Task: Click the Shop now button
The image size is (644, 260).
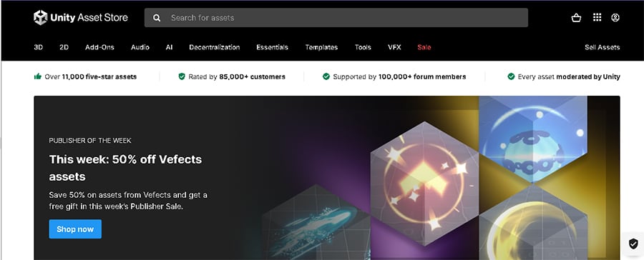Action: pyautogui.click(x=75, y=229)
